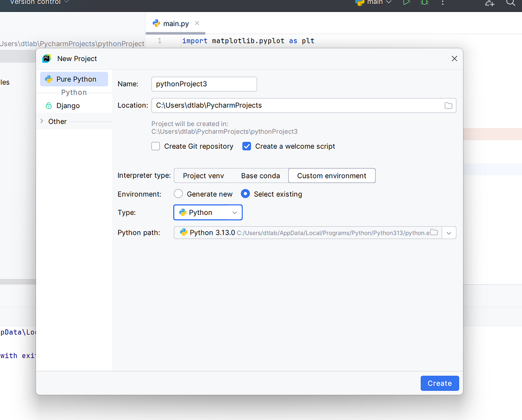522x420 pixels.
Task: Select Pure Python project type
Action: pyautogui.click(x=74, y=79)
